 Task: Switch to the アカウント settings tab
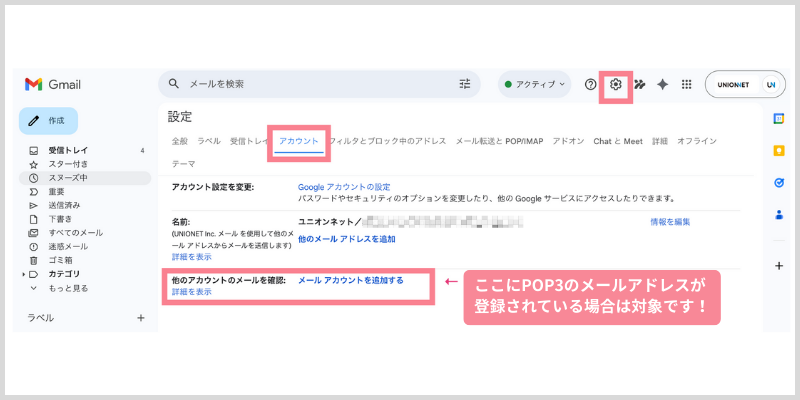[299, 141]
